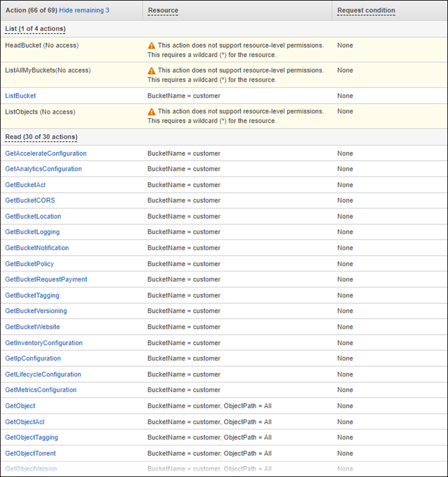Image resolution: width=448 pixels, height=477 pixels.
Task: Open the GetObject action link
Action: 20,406
